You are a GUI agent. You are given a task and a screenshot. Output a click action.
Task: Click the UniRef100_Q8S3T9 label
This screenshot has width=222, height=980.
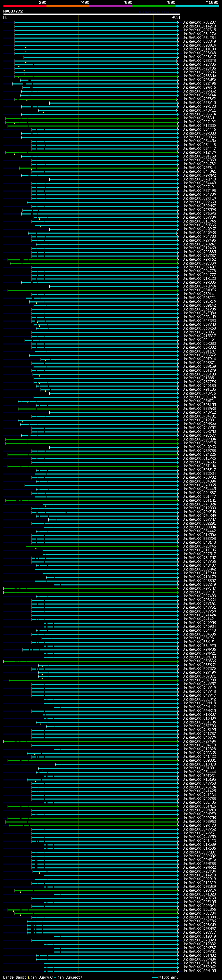tap(199, 41)
